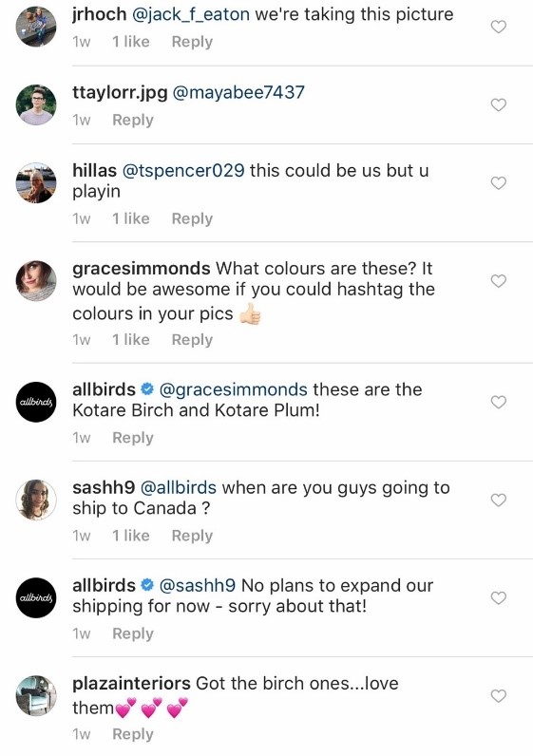Open @mayabee7437 mention

(x=238, y=92)
